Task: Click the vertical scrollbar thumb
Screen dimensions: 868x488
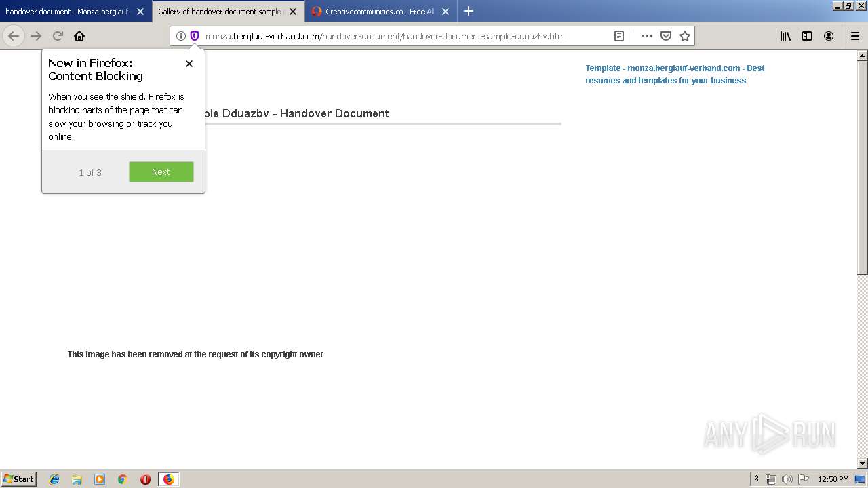Action: [863, 168]
